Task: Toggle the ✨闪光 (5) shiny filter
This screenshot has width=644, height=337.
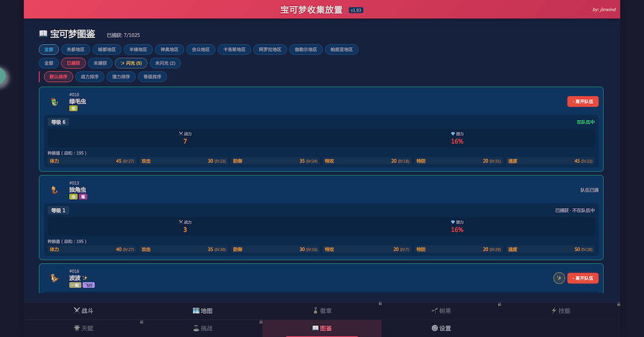Action: pos(131,63)
